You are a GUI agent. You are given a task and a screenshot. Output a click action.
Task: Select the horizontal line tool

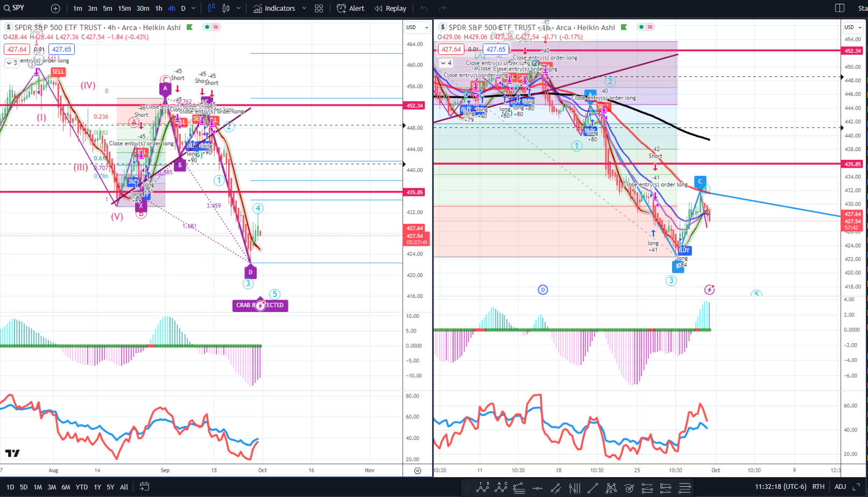coord(538,488)
